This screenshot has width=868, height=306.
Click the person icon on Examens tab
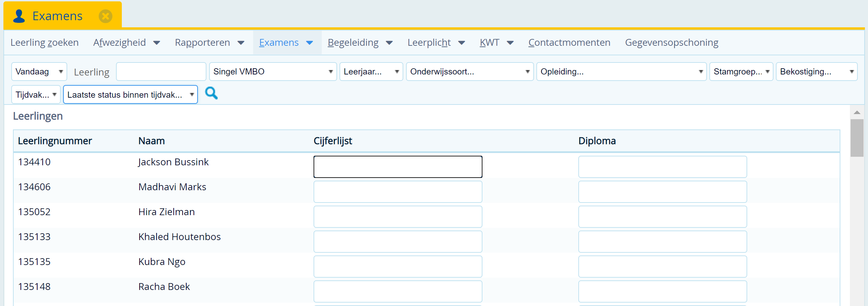coord(19,16)
